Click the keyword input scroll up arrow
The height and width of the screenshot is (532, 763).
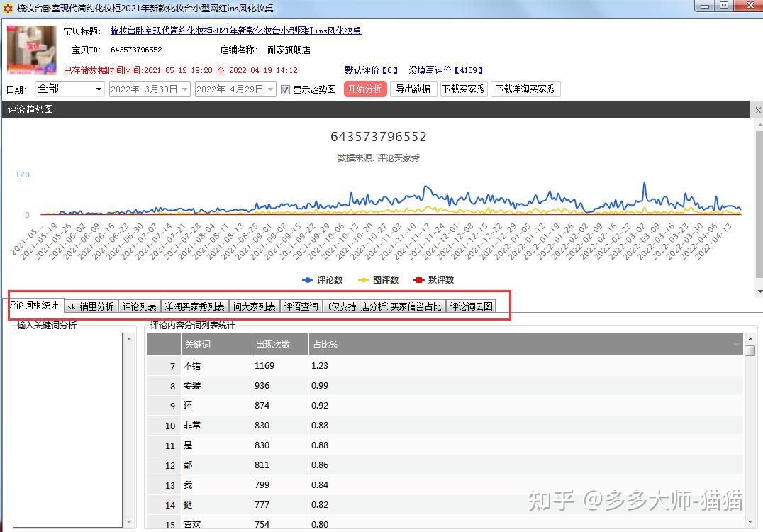pos(129,339)
